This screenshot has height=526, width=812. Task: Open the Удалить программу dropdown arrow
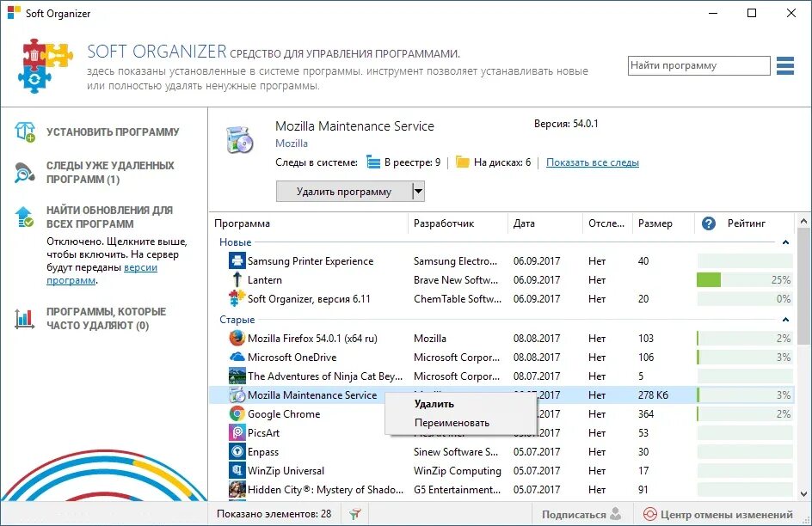(418, 192)
